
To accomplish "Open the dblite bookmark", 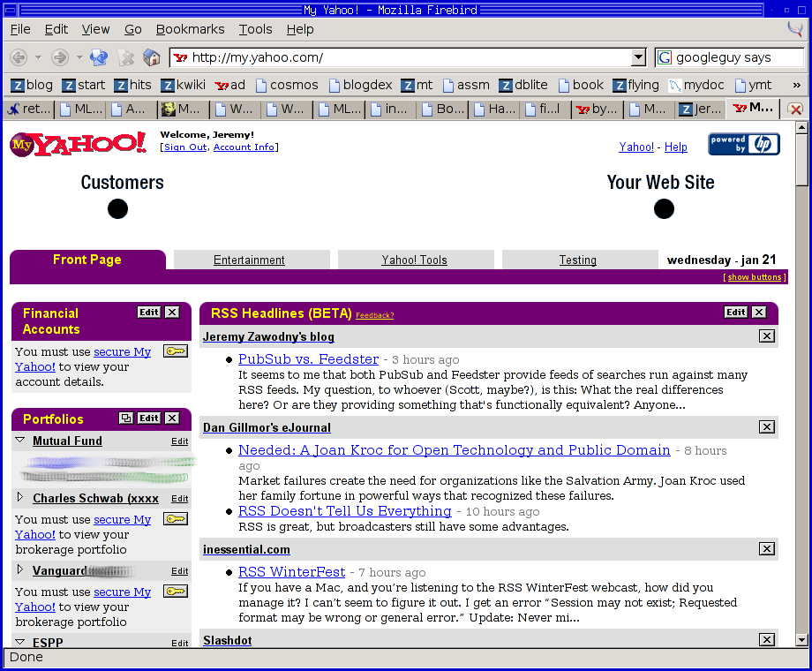I will click(x=523, y=85).
